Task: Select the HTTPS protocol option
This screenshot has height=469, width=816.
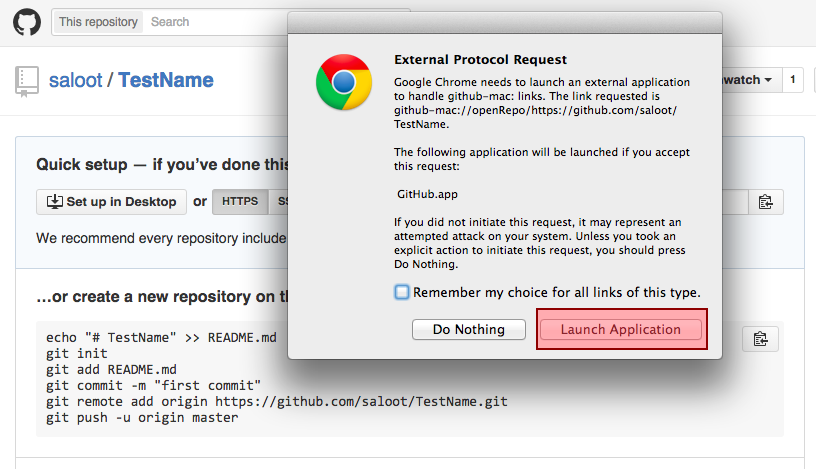Action: coord(240,202)
